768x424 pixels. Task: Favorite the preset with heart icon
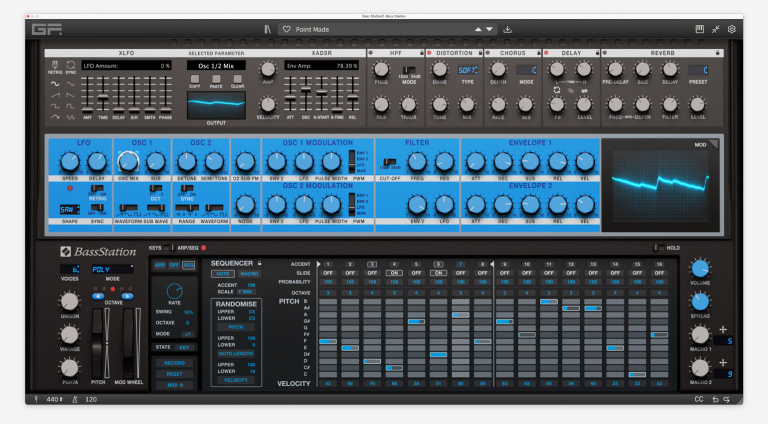(x=287, y=29)
